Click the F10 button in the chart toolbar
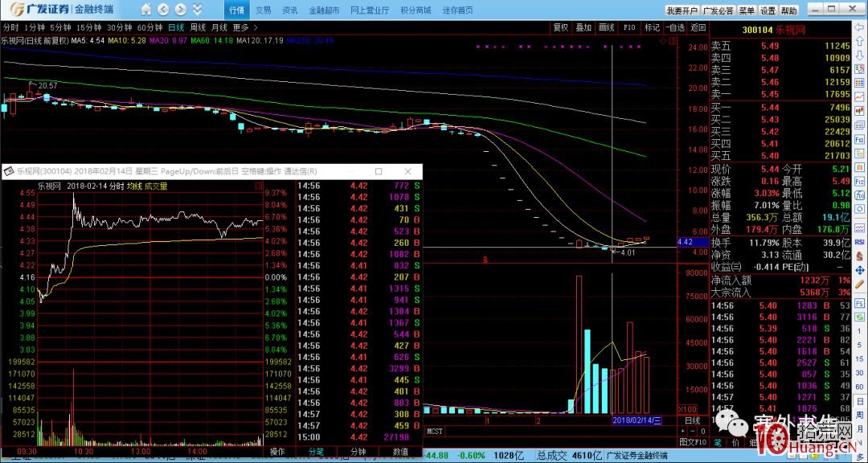 [x=629, y=27]
